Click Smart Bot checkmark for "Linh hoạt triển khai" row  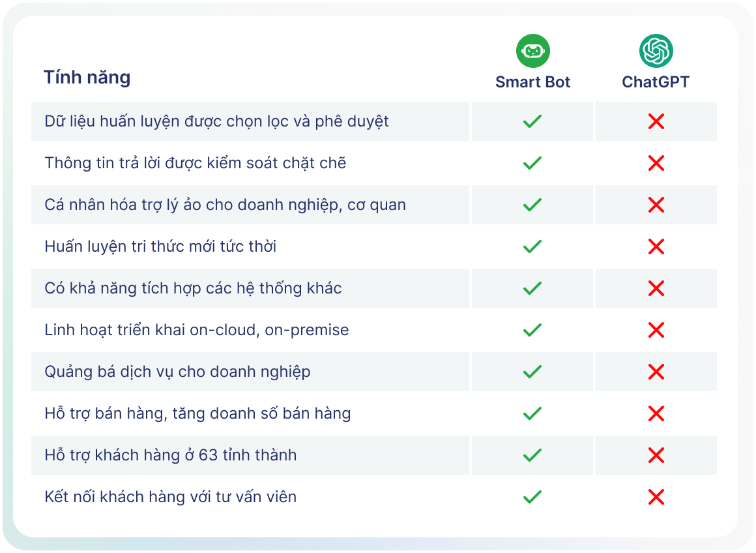pyautogui.click(x=532, y=330)
